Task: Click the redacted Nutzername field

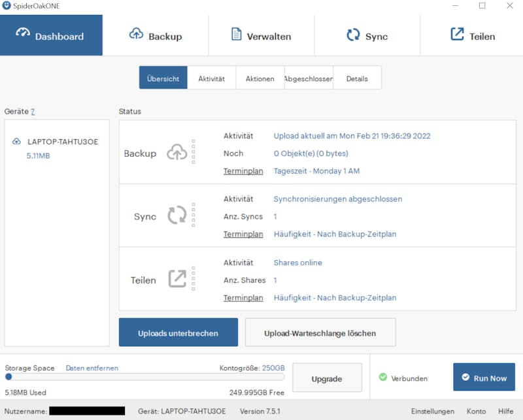Action: click(x=87, y=411)
